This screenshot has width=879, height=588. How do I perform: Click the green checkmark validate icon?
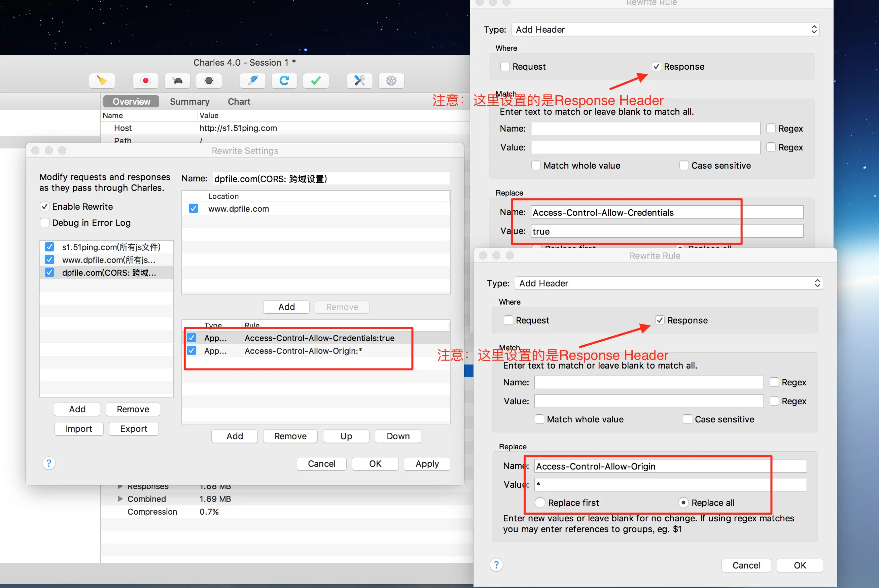[316, 80]
